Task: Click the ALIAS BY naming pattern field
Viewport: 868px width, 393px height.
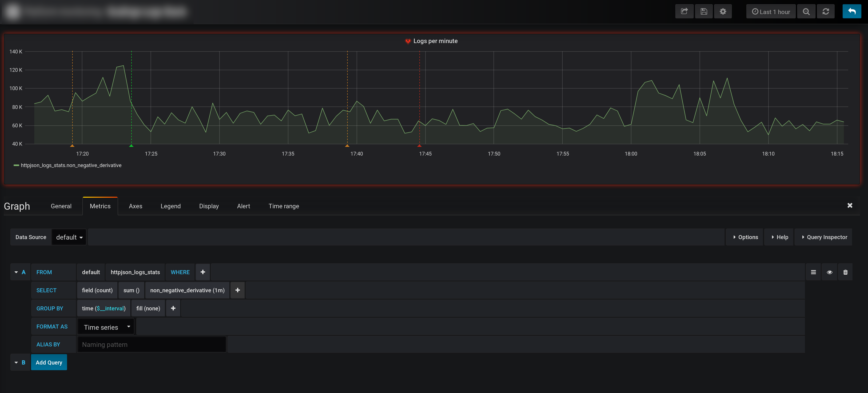Action: click(151, 345)
